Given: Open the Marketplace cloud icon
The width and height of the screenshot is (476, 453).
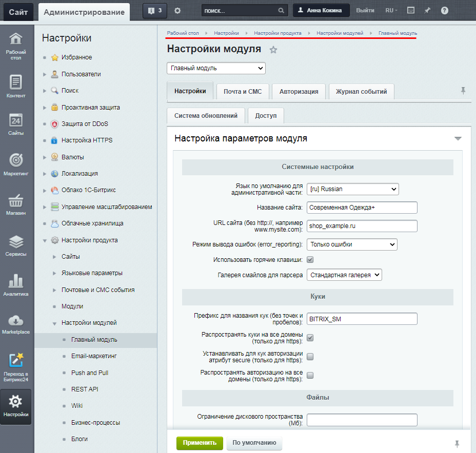Looking at the screenshot, I should (16, 320).
